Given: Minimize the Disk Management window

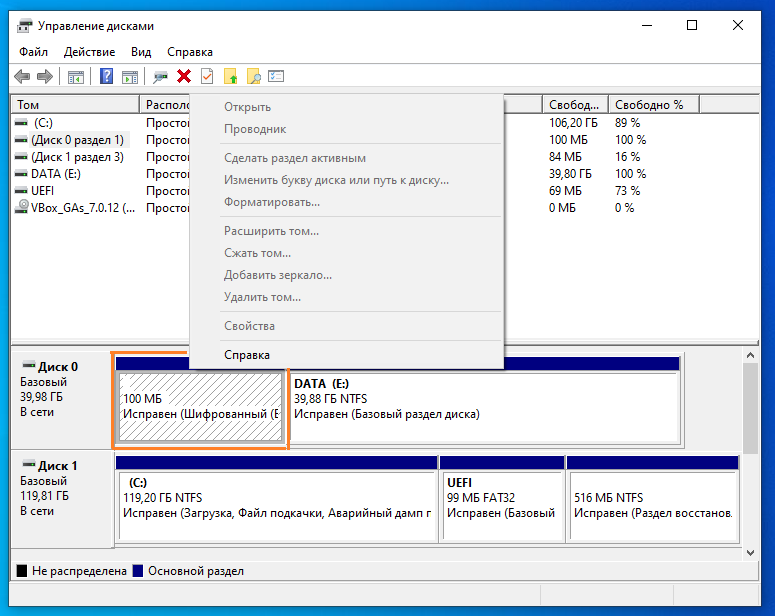Looking at the screenshot, I should pos(647,25).
